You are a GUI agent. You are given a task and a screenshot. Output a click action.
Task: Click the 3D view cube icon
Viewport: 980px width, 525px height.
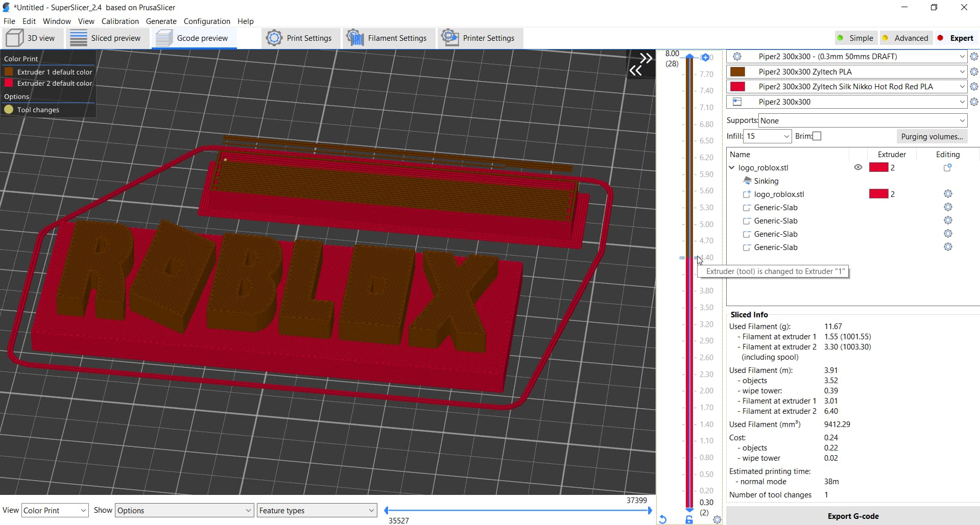tap(15, 38)
